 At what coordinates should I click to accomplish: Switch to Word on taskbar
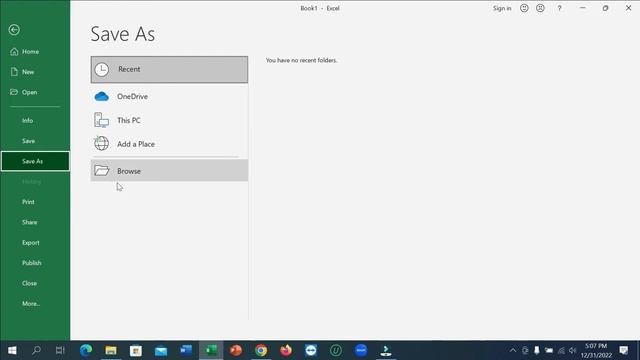[x=186, y=350]
